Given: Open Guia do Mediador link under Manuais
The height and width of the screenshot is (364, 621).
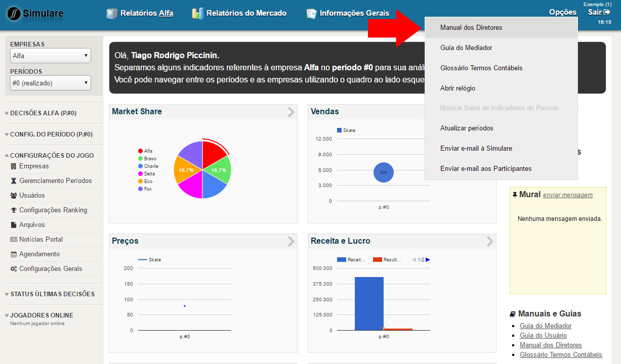Looking at the screenshot, I should (x=546, y=326).
